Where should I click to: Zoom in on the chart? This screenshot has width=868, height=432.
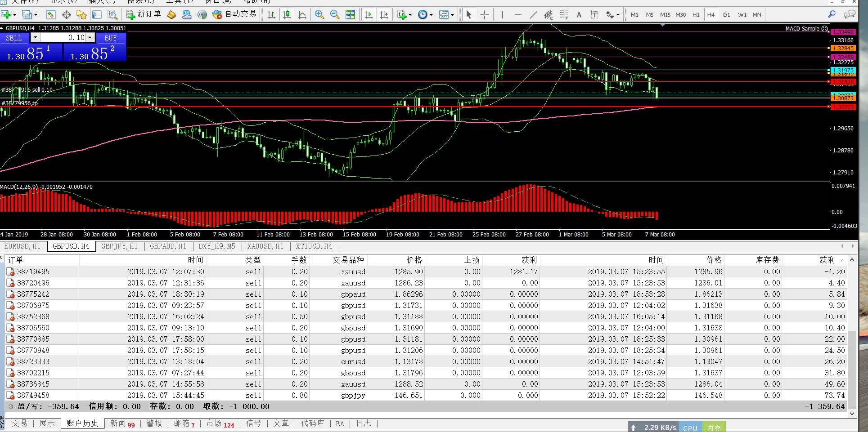click(319, 15)
